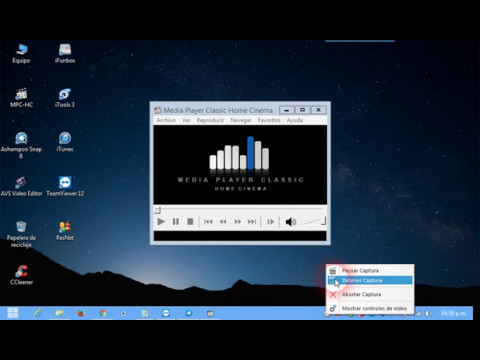This screenshot has height=360, width=480.
Task: Maximize the Media Player Classic window
Action: (x=302, y=110)
